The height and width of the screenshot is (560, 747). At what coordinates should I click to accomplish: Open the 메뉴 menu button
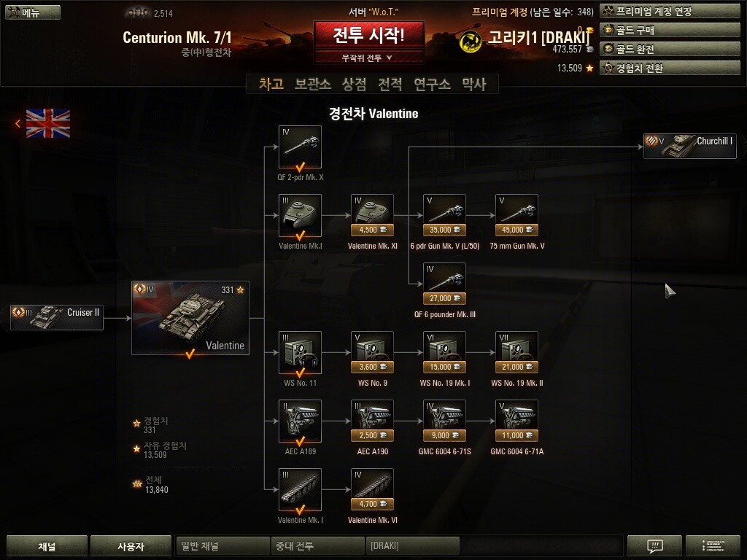coord(33,12)
